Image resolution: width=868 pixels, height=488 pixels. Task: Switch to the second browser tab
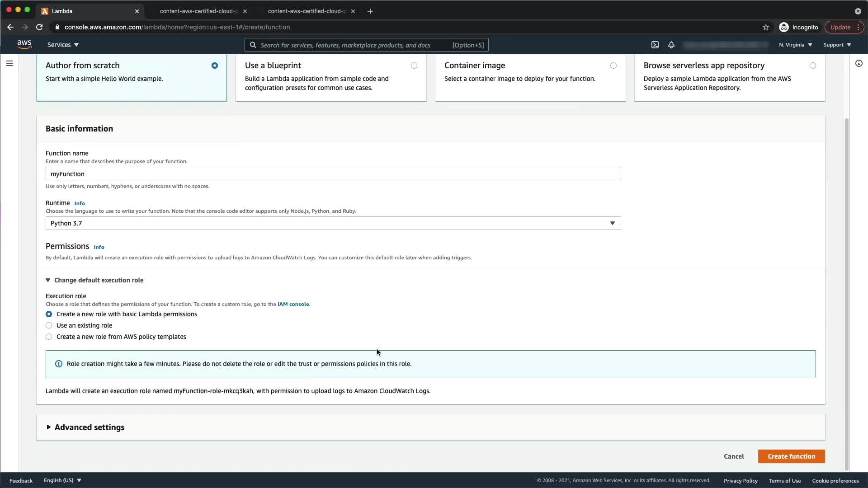coord(199,11)
